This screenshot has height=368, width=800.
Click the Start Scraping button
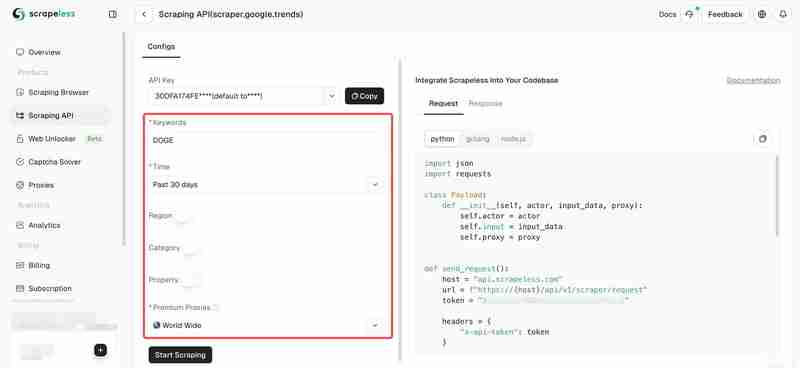(180, 355)
